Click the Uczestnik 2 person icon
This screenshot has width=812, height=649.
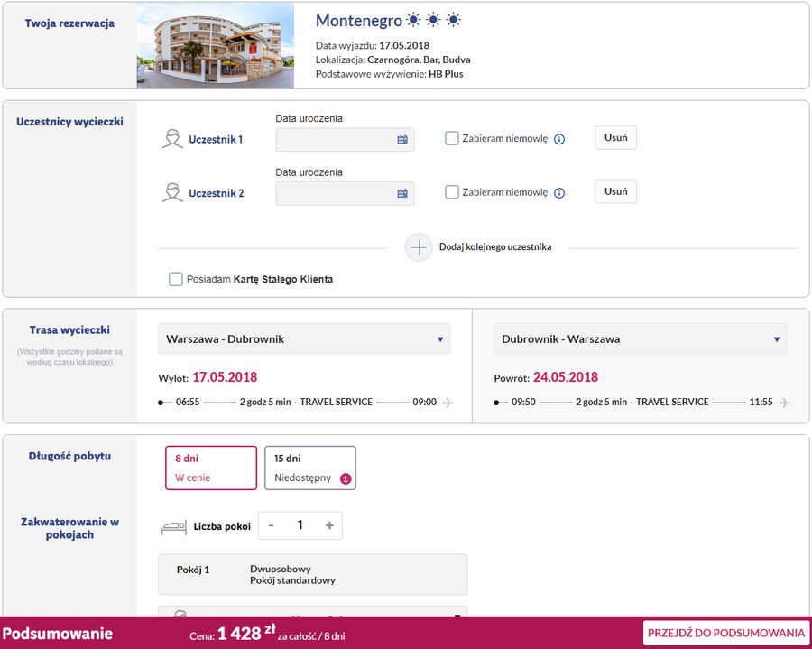(172, 193)
